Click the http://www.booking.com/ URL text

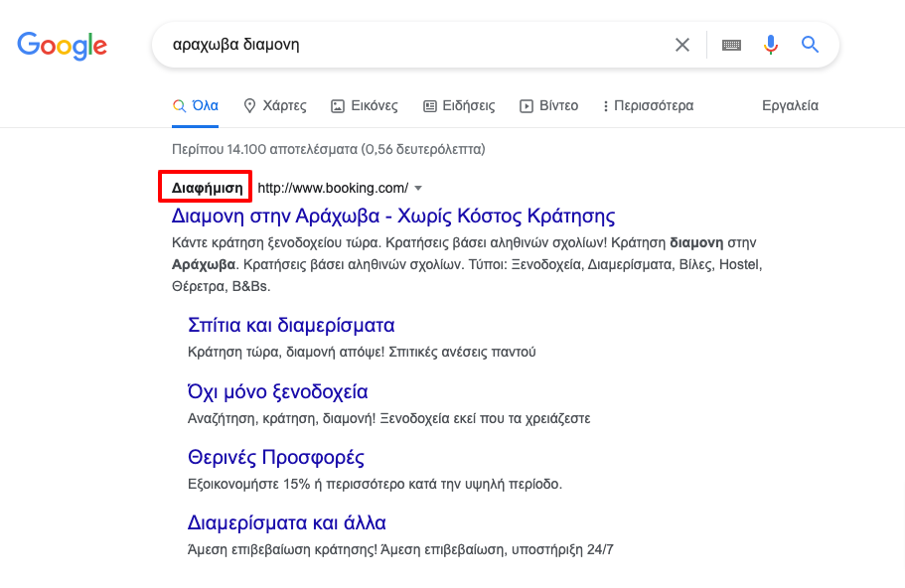333,188
